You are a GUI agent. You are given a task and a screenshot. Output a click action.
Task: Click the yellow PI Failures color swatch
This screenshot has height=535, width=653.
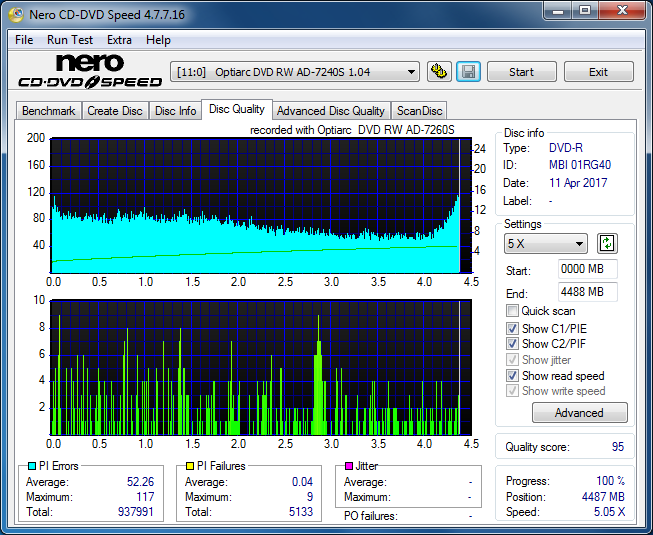click(190, 466)
